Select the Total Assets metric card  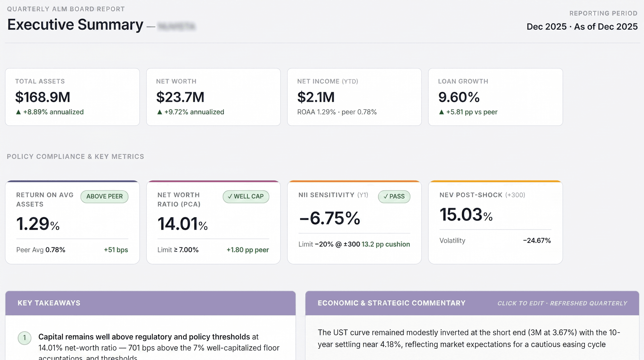tap(72, 97)
